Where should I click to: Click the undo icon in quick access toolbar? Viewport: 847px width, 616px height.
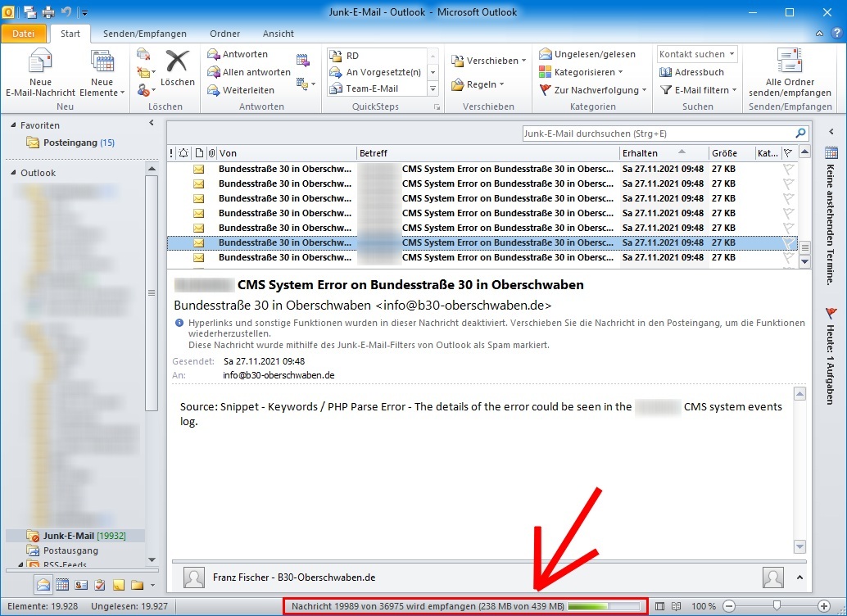click(66, 11)
